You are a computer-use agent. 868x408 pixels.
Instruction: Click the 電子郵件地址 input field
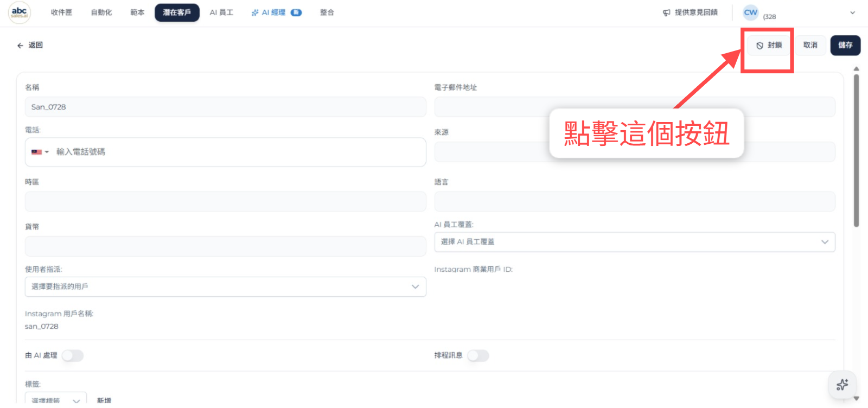635,107
